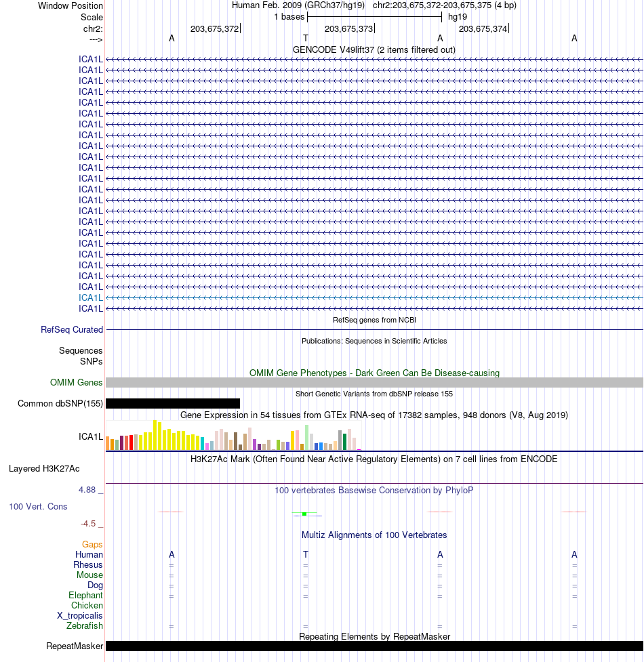Click the black RepeatMasker element bar

tap(374, 646)
